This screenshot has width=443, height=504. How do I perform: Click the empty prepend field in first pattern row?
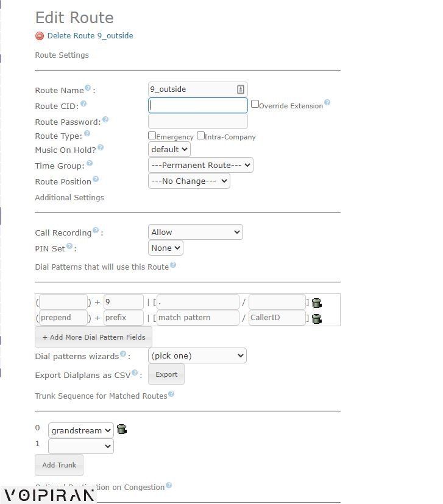tap(63, 302)
